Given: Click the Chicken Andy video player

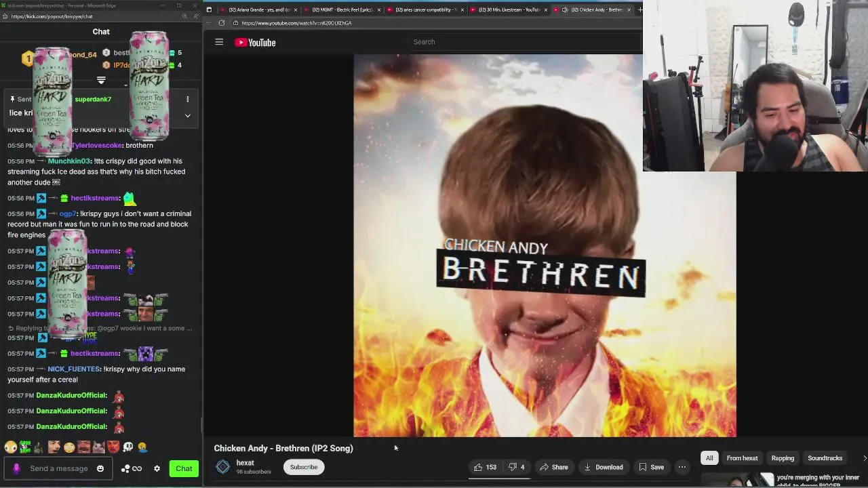Looking at the screenshot, I should click(545, 246).
